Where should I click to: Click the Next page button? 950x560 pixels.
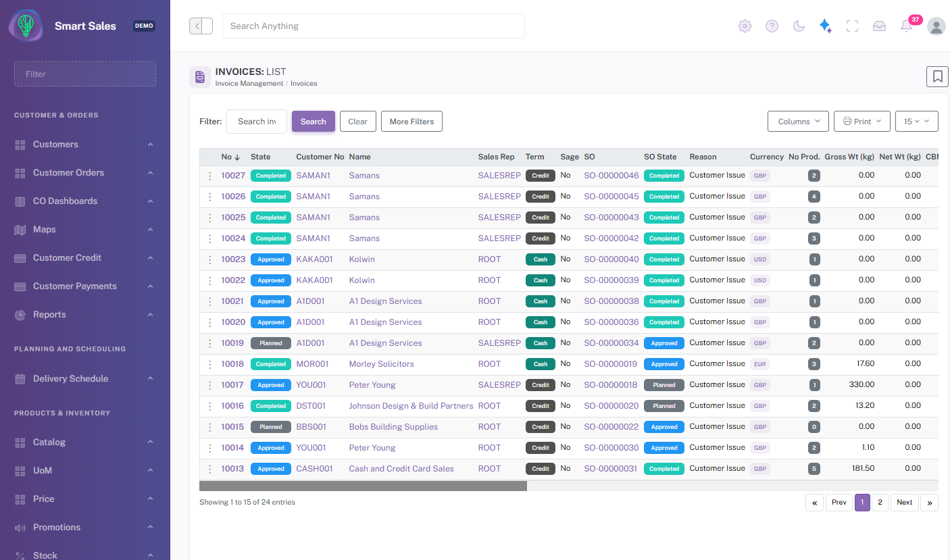point(905,503)
